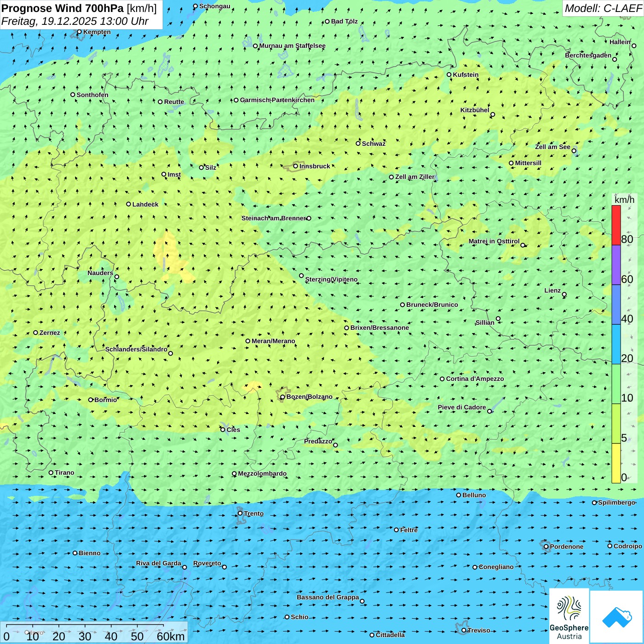
Task: Click the Berchtesgaden label
Action: coord(588,56)
